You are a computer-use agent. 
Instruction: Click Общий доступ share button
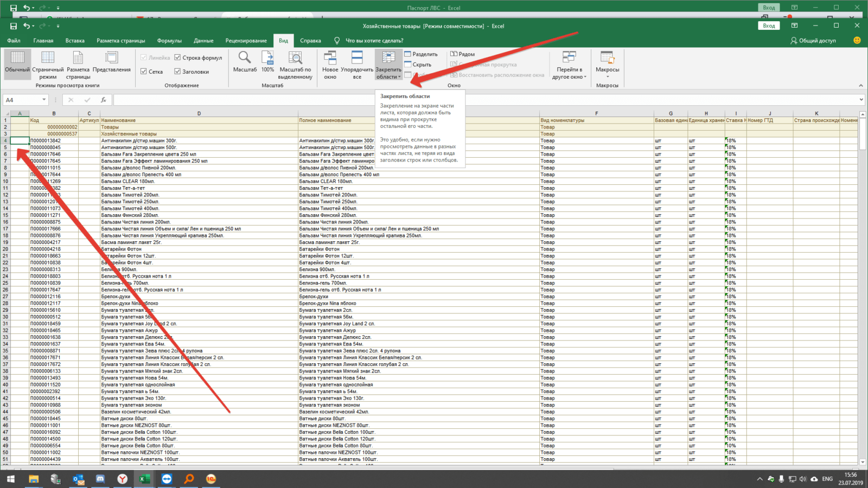pyautogui.click(x=813, y=41)
